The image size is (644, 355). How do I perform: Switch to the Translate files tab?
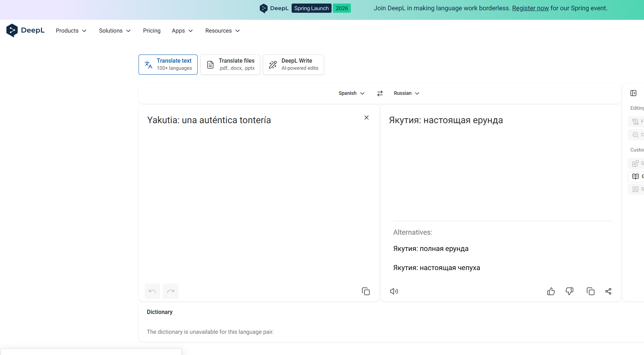[230, 64]
